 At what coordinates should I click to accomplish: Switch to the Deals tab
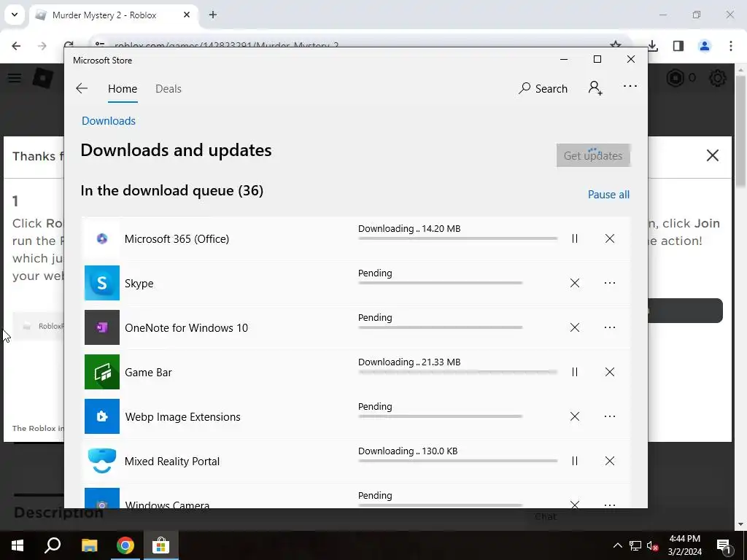click(x=169, y=89)
